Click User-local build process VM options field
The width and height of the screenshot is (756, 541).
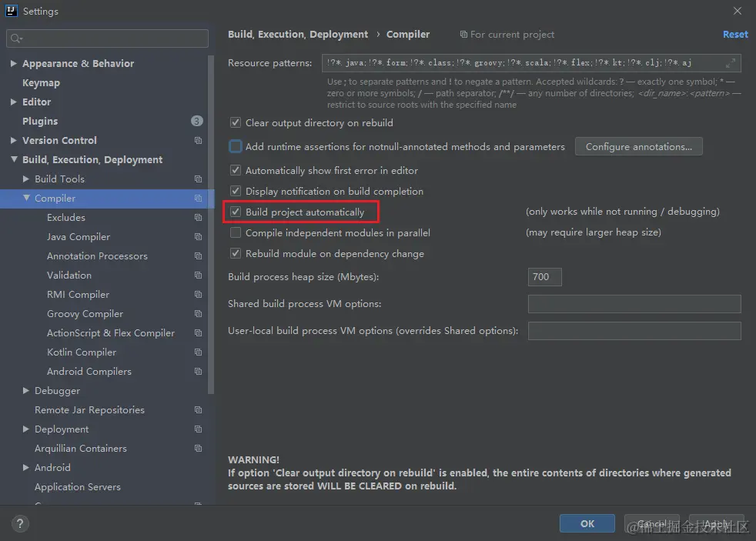(x=634, y=331)
